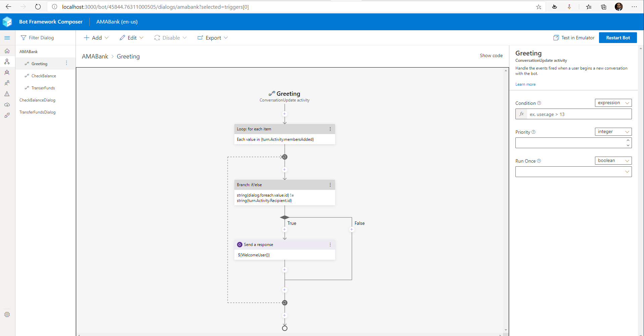Viewport: 644px width, 336px height.
Task: Click the Run Once help icon
Action: click(x=539, y=161)
